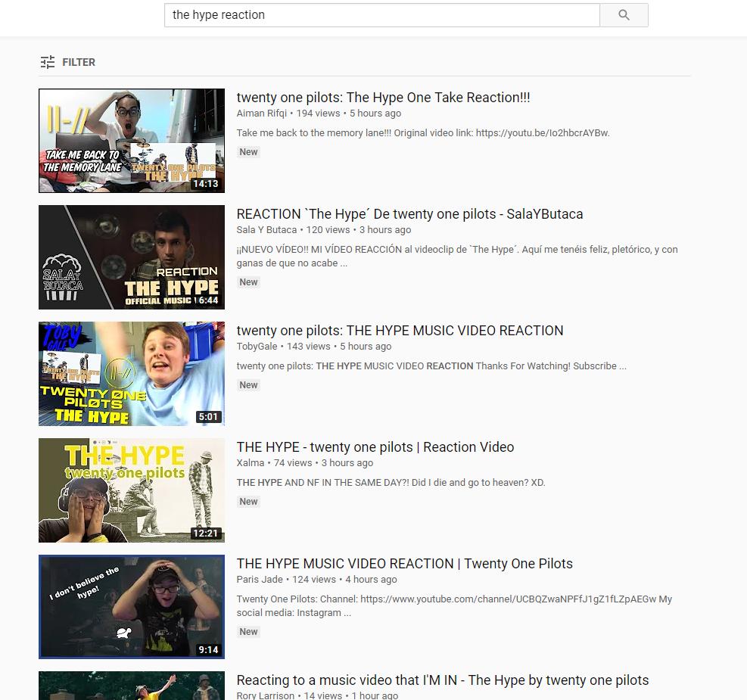Visit the TobyGale channel
This screenshot has height=700, width=747.
pos(257,347)
